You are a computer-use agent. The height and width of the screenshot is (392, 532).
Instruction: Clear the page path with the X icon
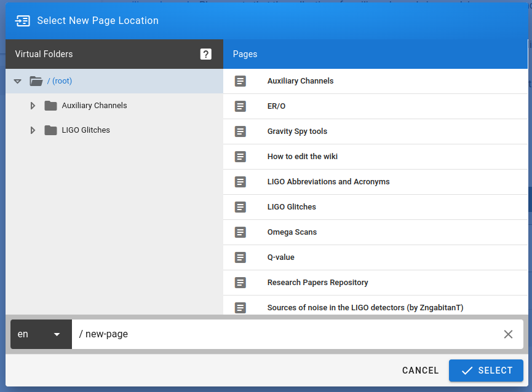[x=508, y=334]
